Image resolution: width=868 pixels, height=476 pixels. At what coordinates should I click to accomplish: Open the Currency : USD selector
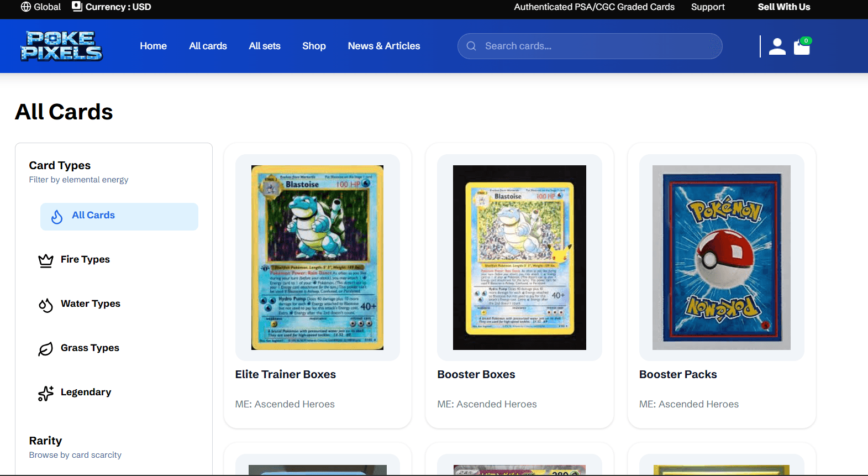112,7
